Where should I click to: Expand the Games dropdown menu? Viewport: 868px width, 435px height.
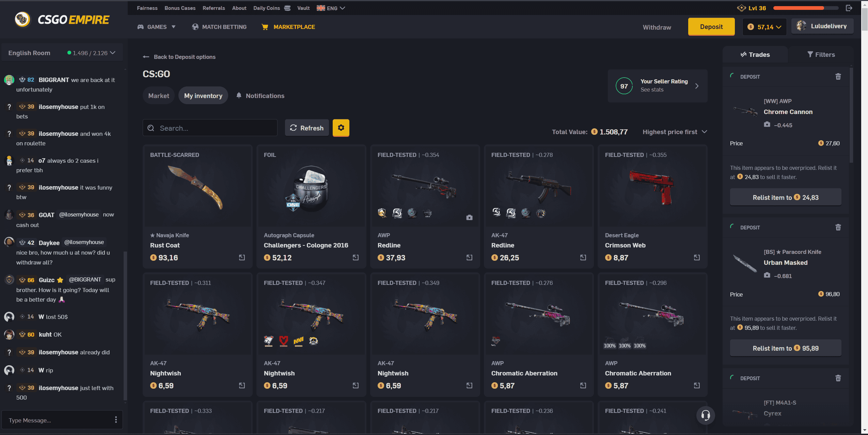tap(156, 27)
